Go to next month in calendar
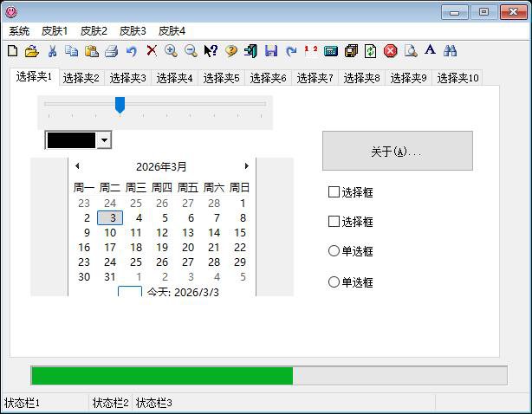532x414 pixels. [x=246, y=166]
